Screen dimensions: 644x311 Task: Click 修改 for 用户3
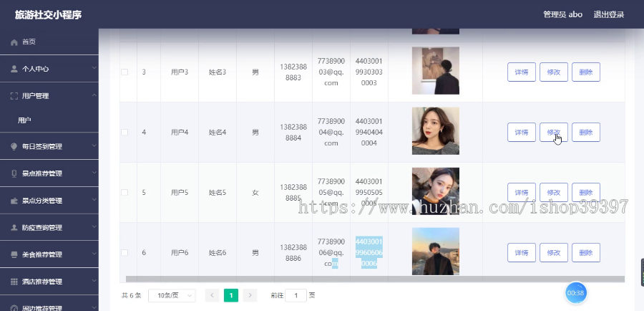click(554, 72)
